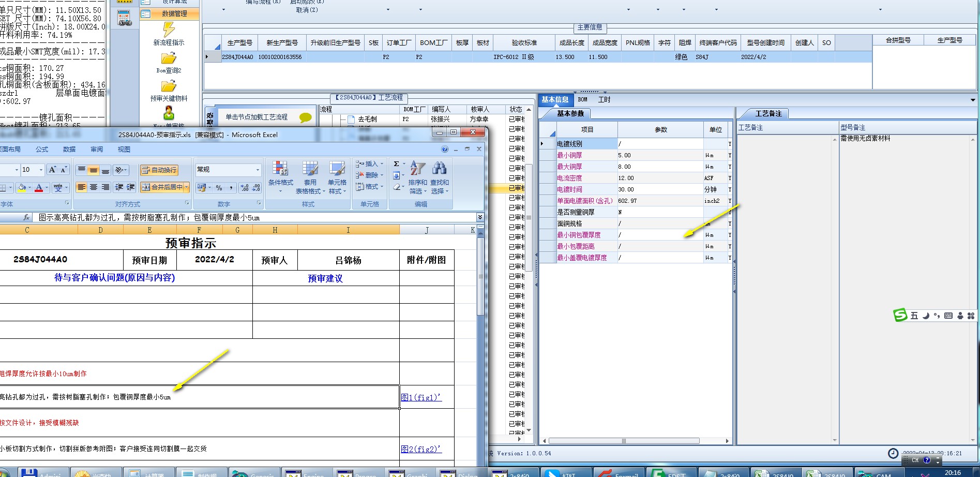Center cell text horizontally in Excel
This screenshot has width=980, height=477.
click(x=94, y=187)
